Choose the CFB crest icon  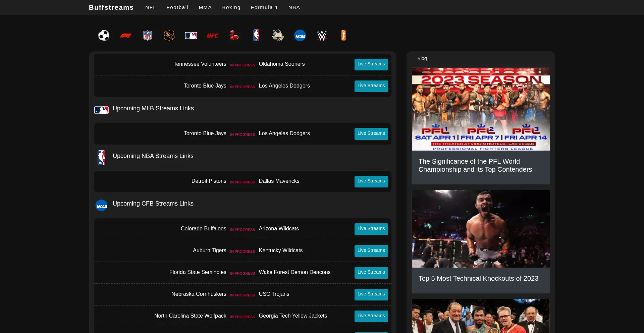[278, 35]
